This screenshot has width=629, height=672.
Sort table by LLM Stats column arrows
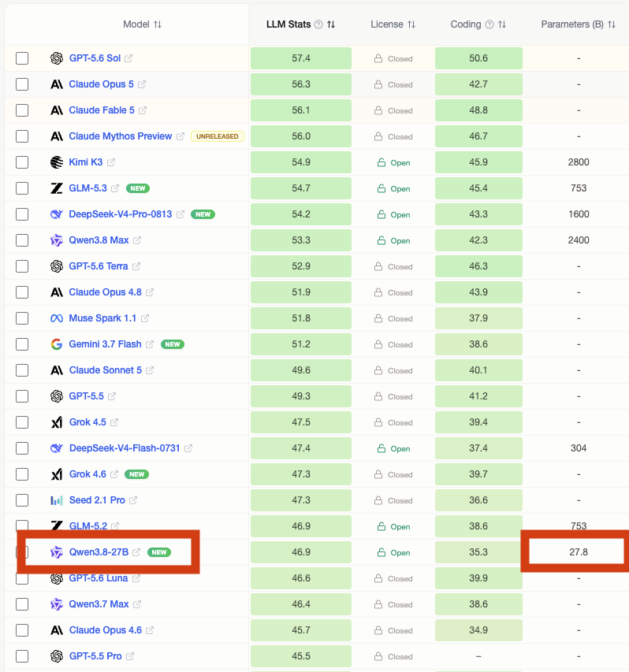pyautogui.click(x=331, y=25)
